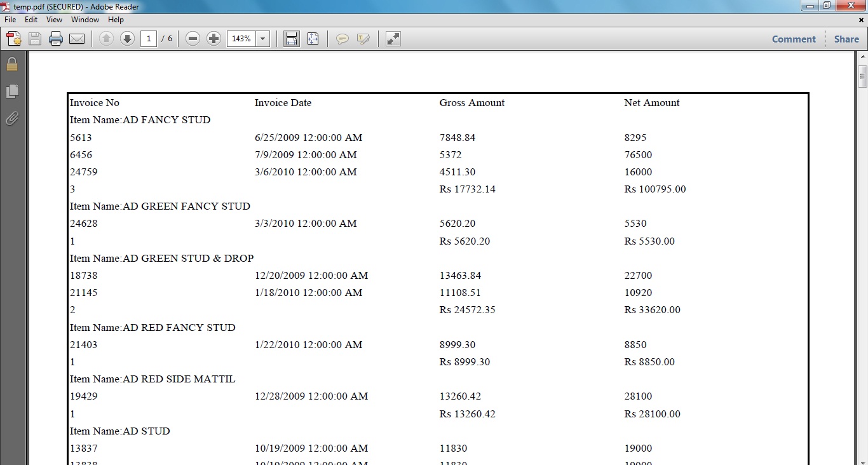Send the file by email envelope icon
Screen dimensions: 868x465
click(x=77, y=39)
